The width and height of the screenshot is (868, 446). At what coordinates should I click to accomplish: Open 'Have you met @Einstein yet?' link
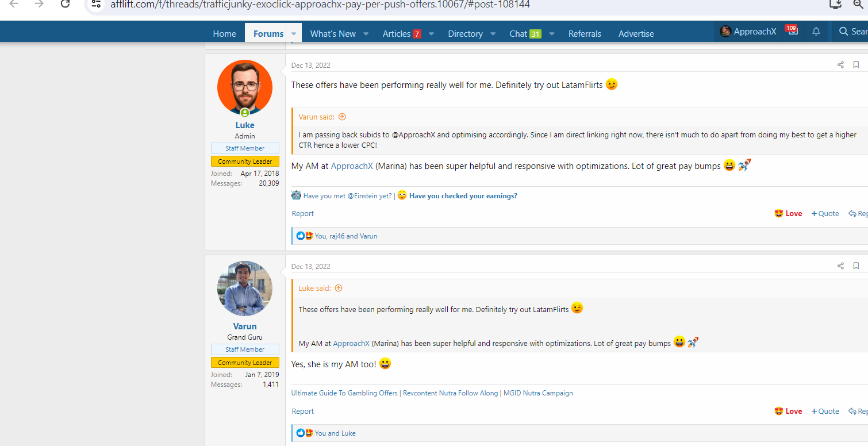pyautogui.click(x=347, y=196)
